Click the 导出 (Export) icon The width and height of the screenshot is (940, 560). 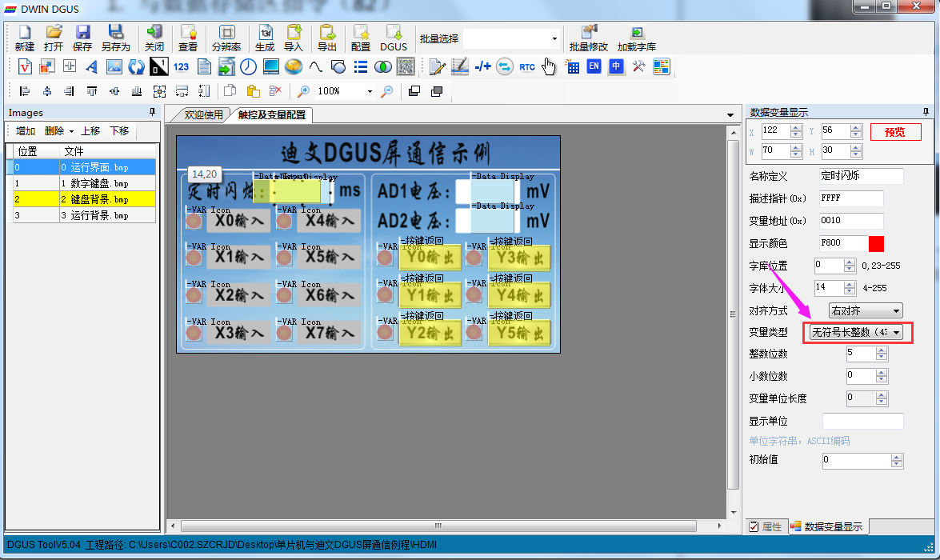(x=326, y=38)
